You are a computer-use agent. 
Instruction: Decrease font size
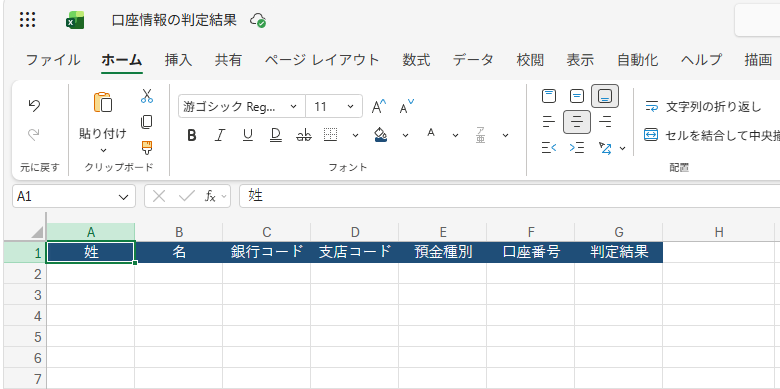tap(406, 106)
